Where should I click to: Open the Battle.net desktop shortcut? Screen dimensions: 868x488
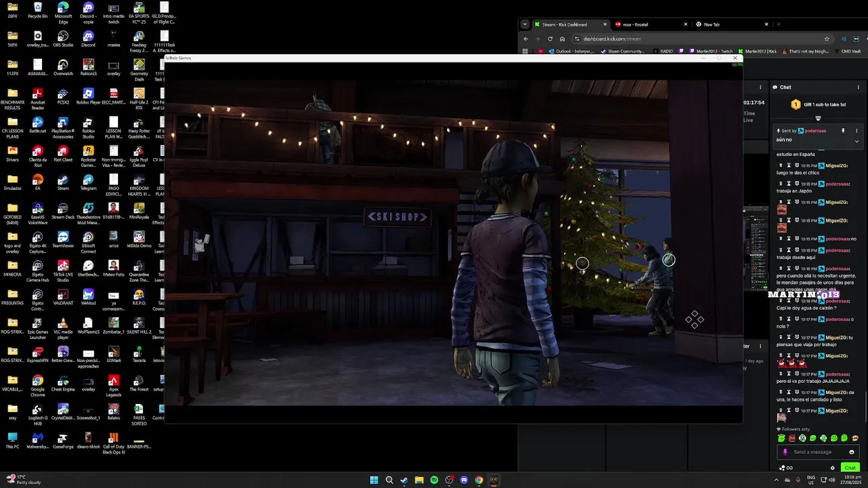[x=37, y=124]
